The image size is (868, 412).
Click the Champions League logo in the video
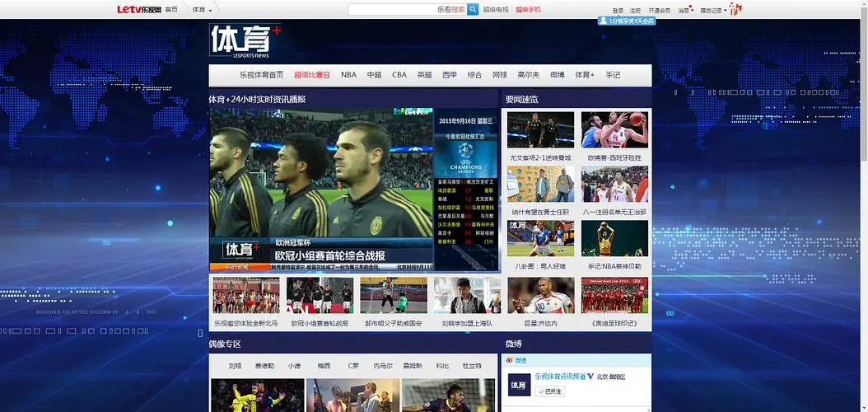pos(466,157)
